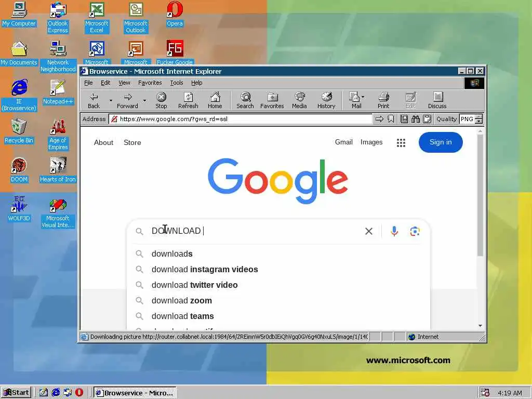Expand the Mail button dropdown arrow

363,97
